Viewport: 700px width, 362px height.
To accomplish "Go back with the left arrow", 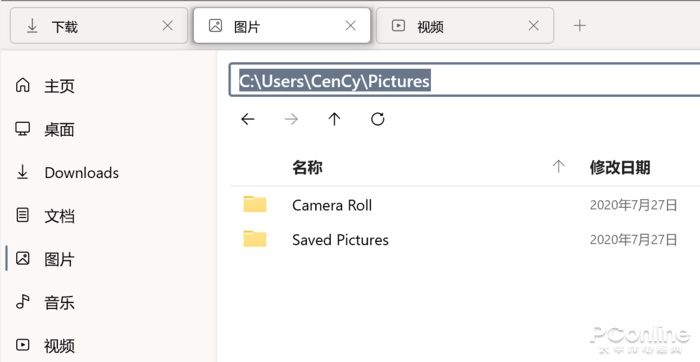I will coord(248,119).
